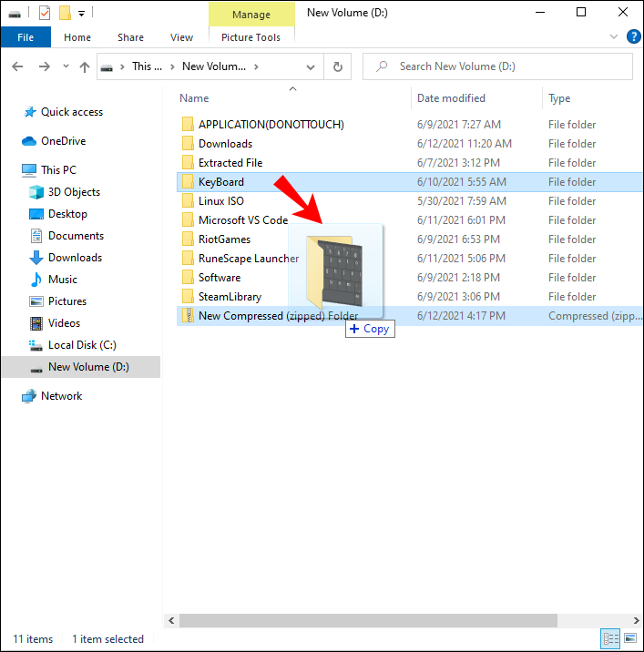Open Recent locations dropdown arrow
The image size is (644, 652).
pos(66,66)
